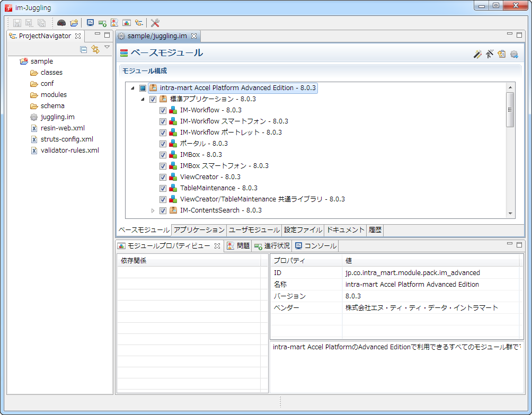This screenshot has width=532, height=415.
Task: Click the module tree scroll up arrow
Action: point(510,87)
